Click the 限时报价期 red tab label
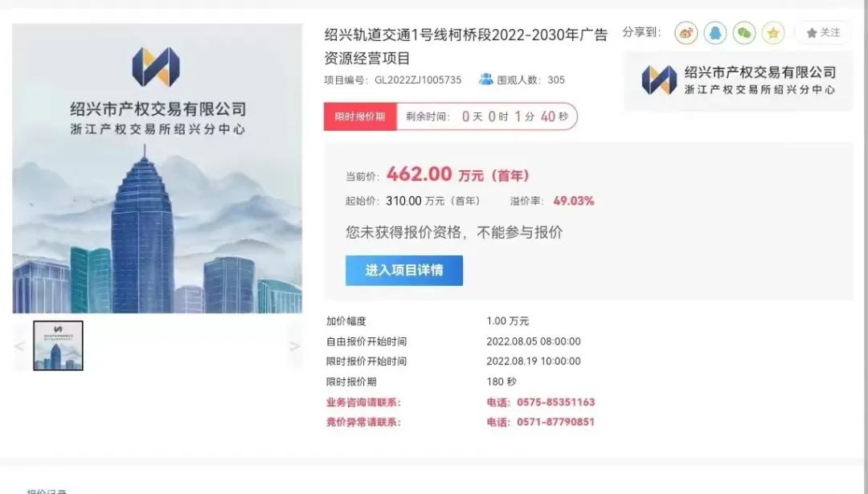 point(360,116)
